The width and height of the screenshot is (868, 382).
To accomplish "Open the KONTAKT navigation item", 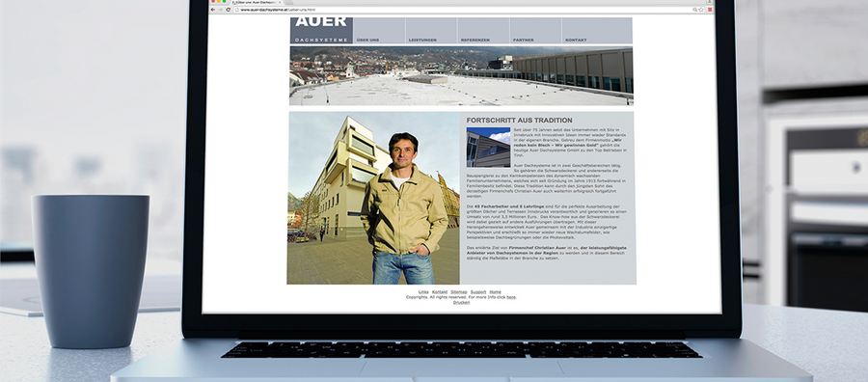I will pos(597,31).
